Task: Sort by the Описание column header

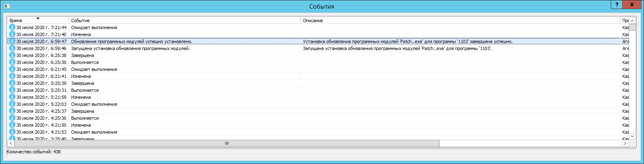Action: coord(460,20)
